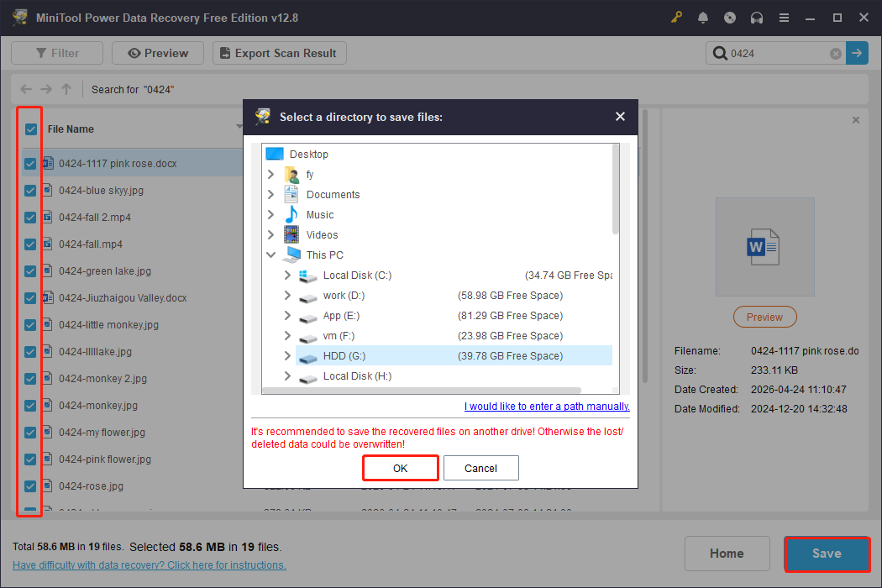Expand the Music folder node
The width and height of the screenshot is (882, 588).
(270, 214)
